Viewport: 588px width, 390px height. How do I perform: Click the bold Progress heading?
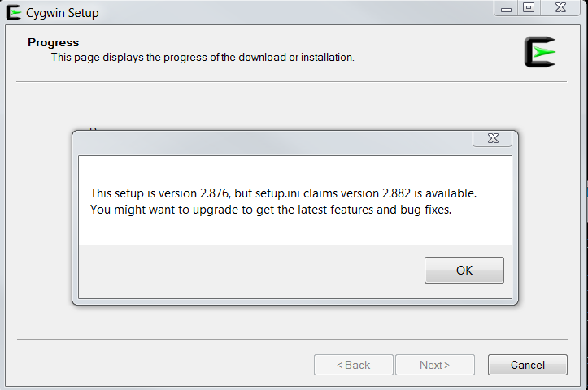pos(53,43)
